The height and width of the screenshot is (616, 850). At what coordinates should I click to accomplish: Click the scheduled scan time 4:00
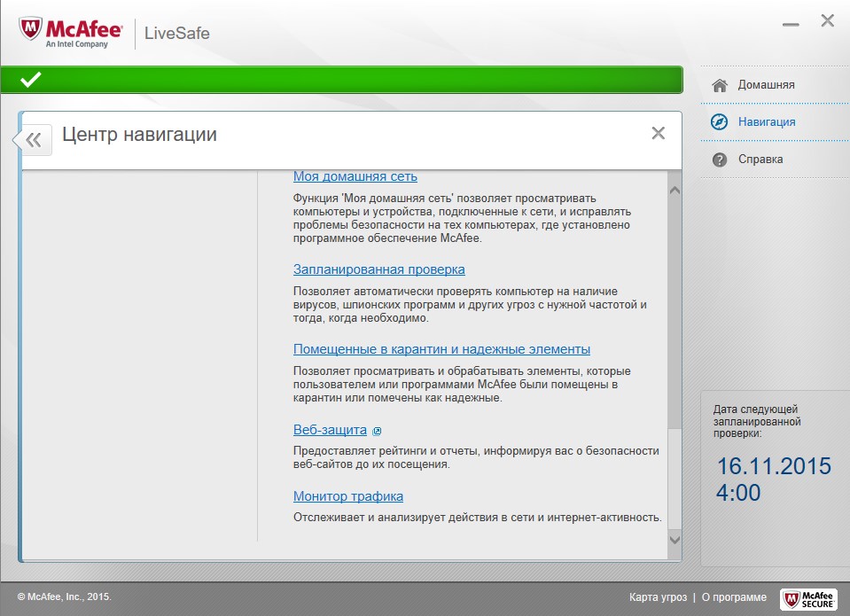pos(738,493)
